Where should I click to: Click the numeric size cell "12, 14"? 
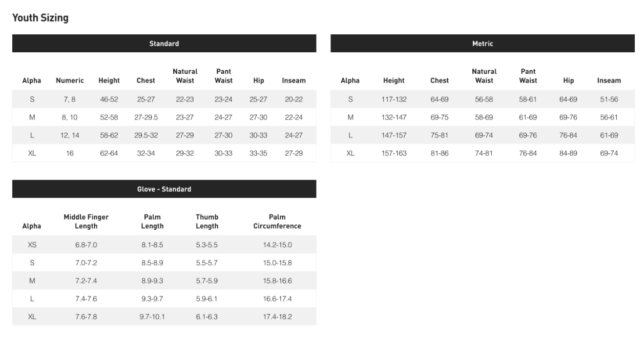pyautogui.click(x=70, y=135)
